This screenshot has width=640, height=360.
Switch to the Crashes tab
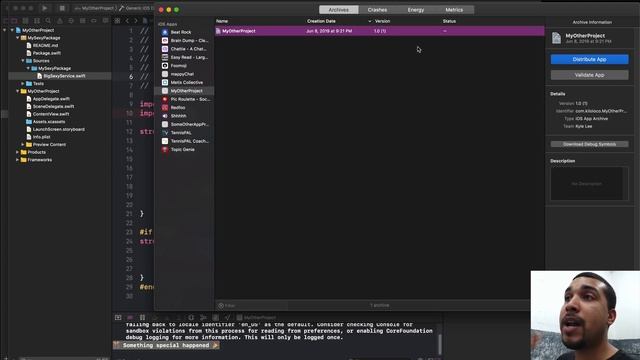[x=377, y=9]
